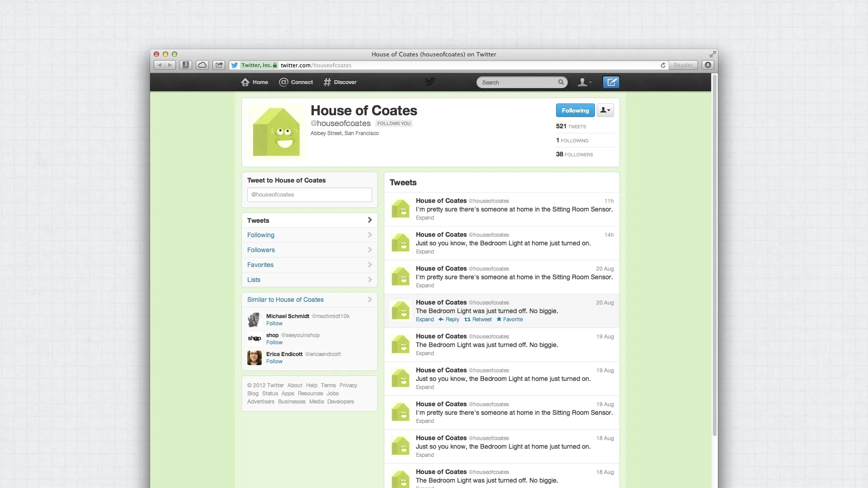This screenshot has height=488, width=868.
Task: Open the account profile dropdown in top bar
Action: (585, 82)
